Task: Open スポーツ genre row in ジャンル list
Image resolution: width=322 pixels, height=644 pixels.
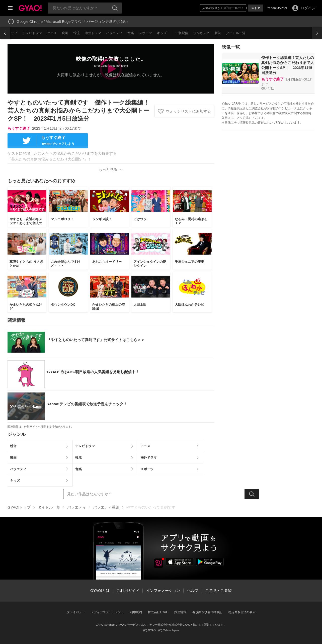Action: point(171,469)
